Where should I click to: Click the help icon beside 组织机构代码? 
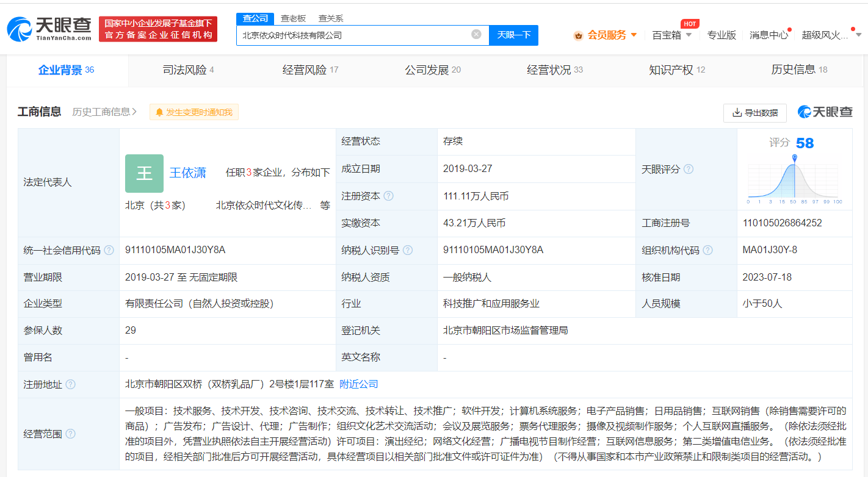coord(708,250)
